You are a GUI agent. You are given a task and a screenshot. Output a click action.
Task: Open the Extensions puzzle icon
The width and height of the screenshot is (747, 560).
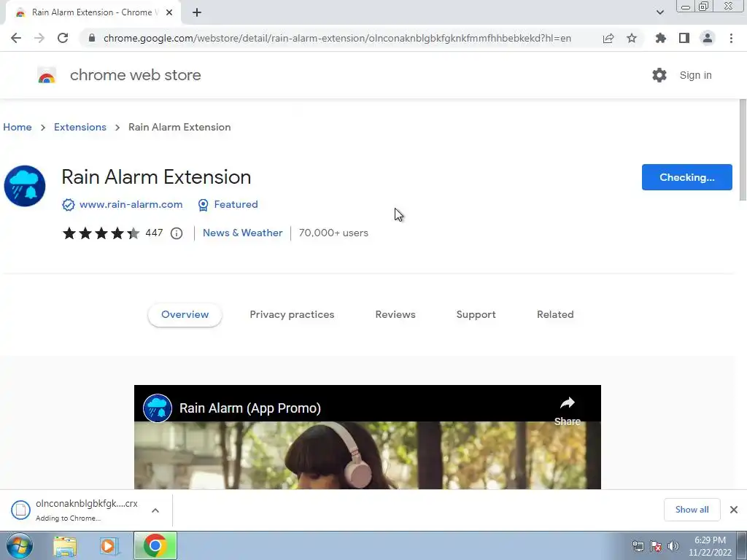pos(661,38)
